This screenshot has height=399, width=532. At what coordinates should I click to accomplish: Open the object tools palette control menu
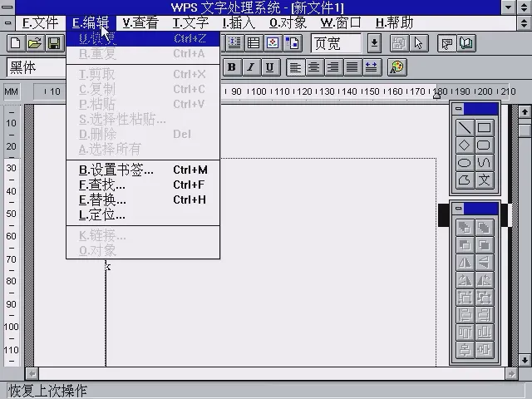(x=459, y=209)
